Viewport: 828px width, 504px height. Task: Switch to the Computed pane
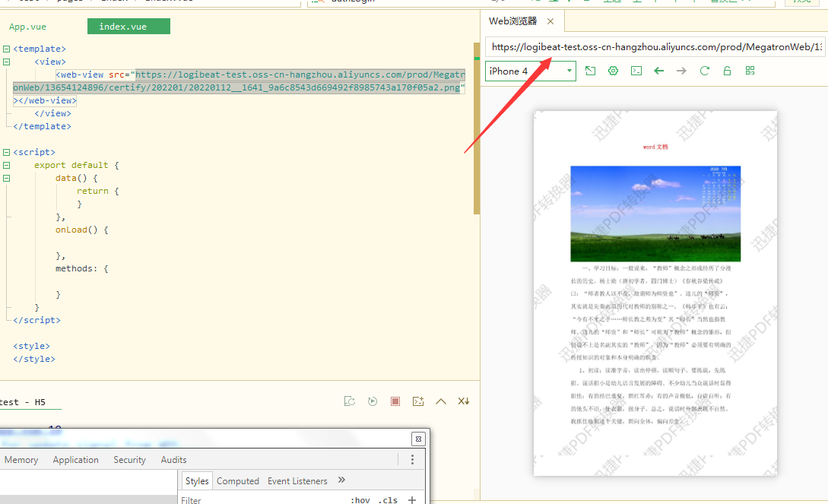pyautogui.click(x=238, y=480)
